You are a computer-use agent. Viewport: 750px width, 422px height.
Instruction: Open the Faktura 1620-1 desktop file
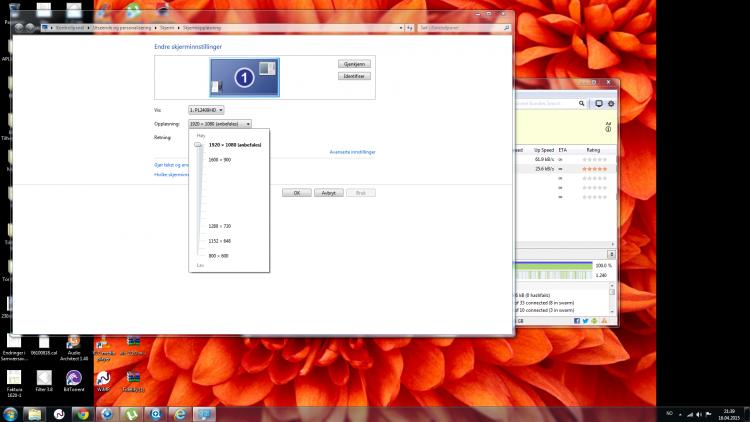pyautogui.click(x=14, y=384)
